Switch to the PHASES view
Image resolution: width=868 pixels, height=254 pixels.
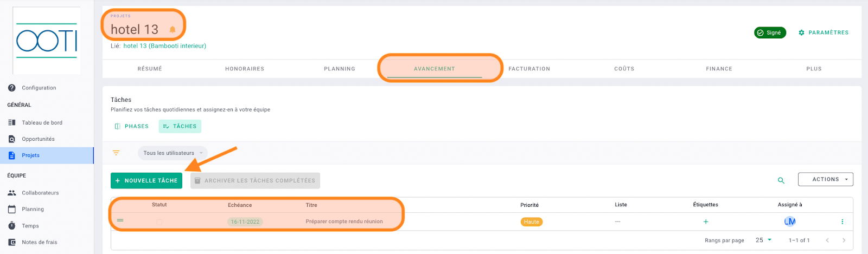tap(131, 126)
